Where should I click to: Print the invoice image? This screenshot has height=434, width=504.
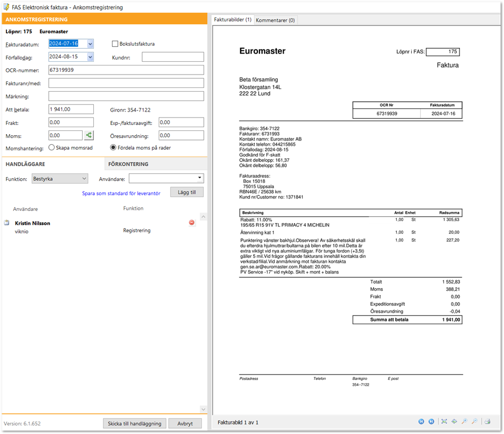click(487, 422)
